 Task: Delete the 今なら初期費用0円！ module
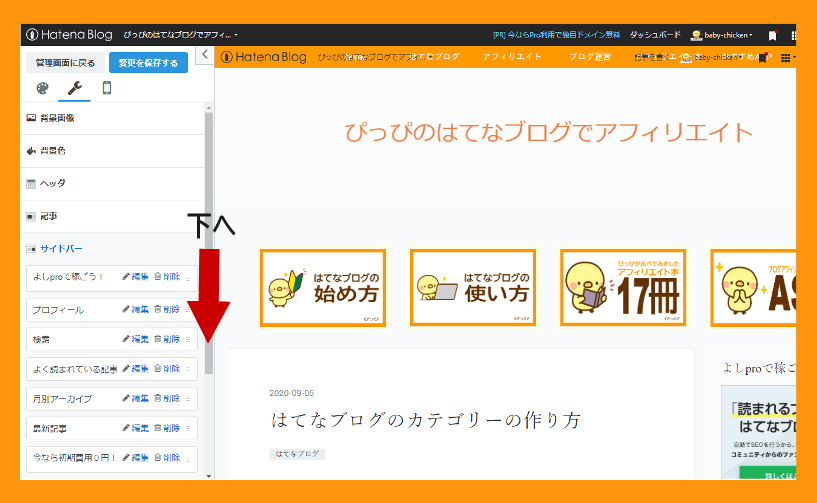coord(167,458)
